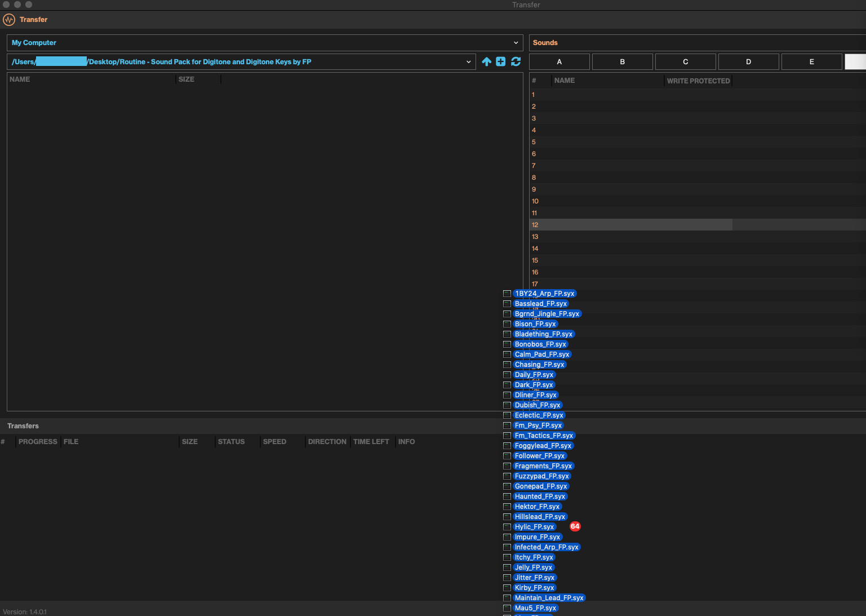Click file icon beside Foggylead_FP.syx
Screen dimensions: 866x616
click(507, 446)
